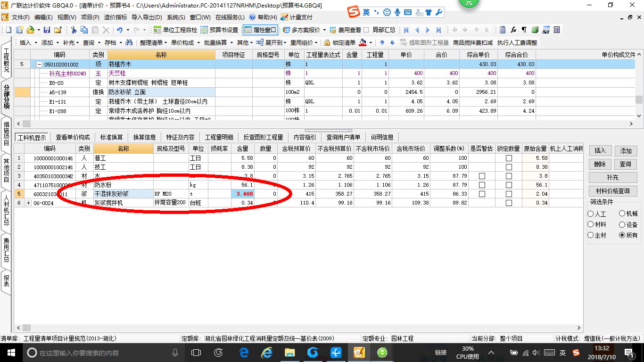Click the paragraph mark icon
The image size is (644, 362).
pyautogui.click(x=524, y=30)
